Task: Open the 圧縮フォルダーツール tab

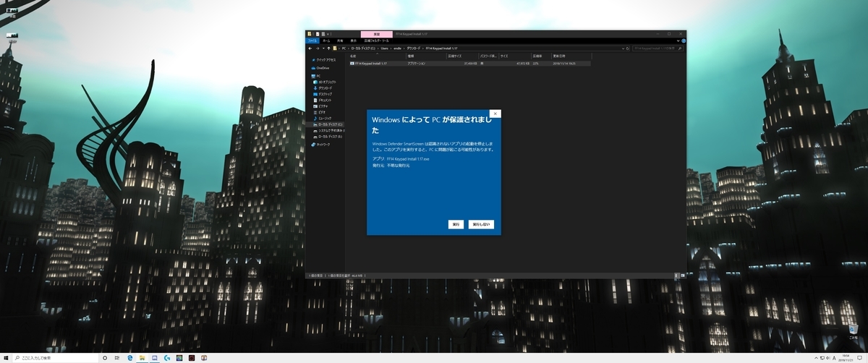Action: (376, 40)
